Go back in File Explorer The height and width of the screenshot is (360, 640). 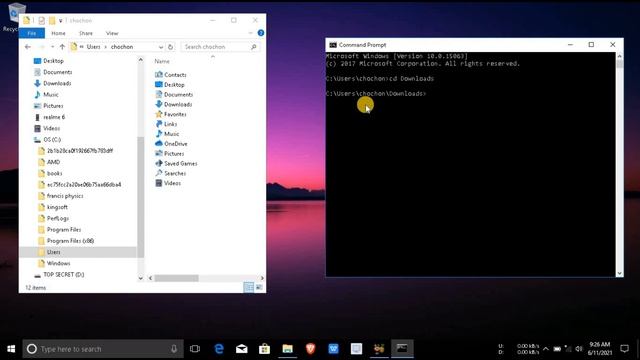point(28,47)
